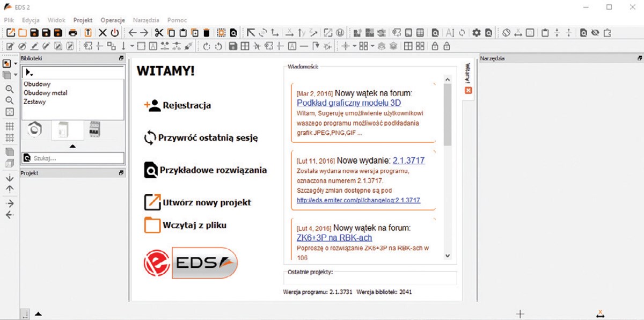Image resolution: width=644 pixels, height=320 pixels.
Task: Delete with the trash can icon
Action: pos(207,33)
